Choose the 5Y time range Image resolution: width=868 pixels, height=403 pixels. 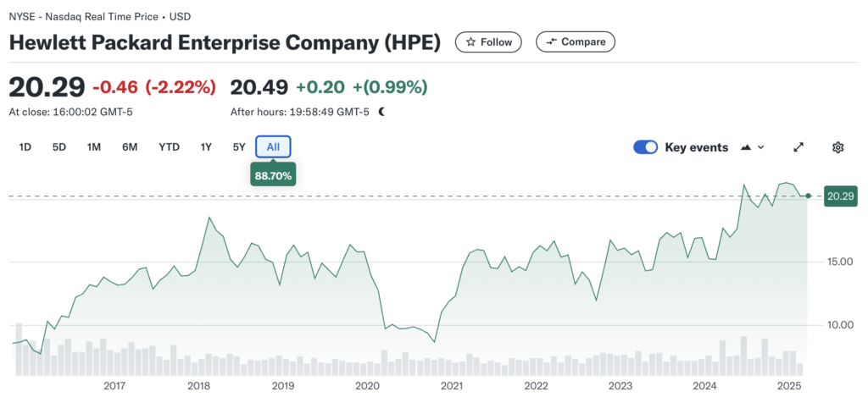click(239, 147)
